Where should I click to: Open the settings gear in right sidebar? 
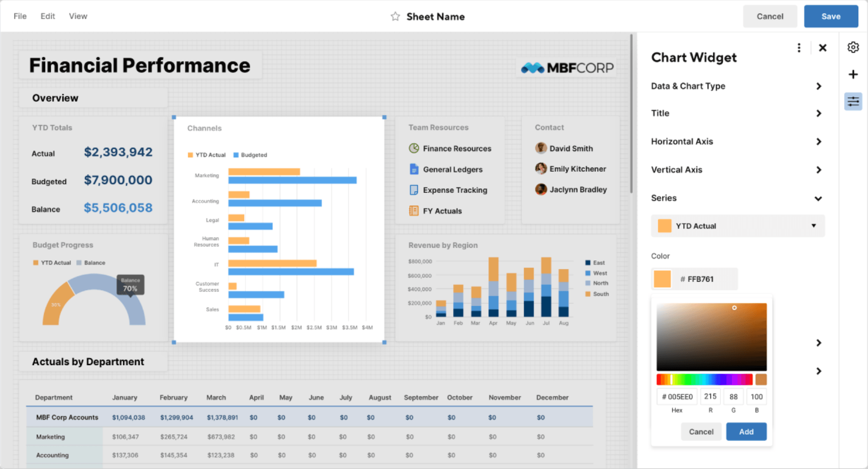point(853,47)
